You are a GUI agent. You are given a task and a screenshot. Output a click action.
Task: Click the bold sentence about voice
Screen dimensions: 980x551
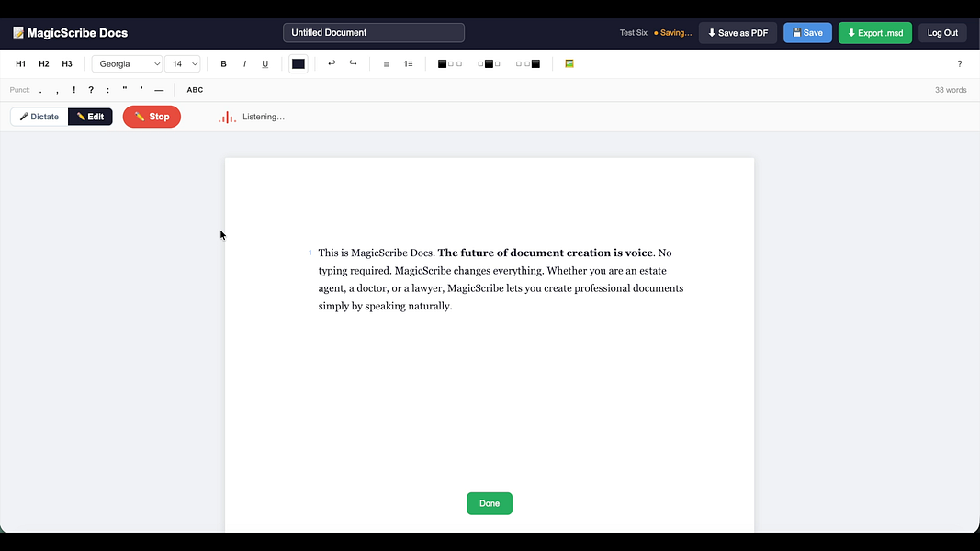pyautogui.click(x=545, y=253)
